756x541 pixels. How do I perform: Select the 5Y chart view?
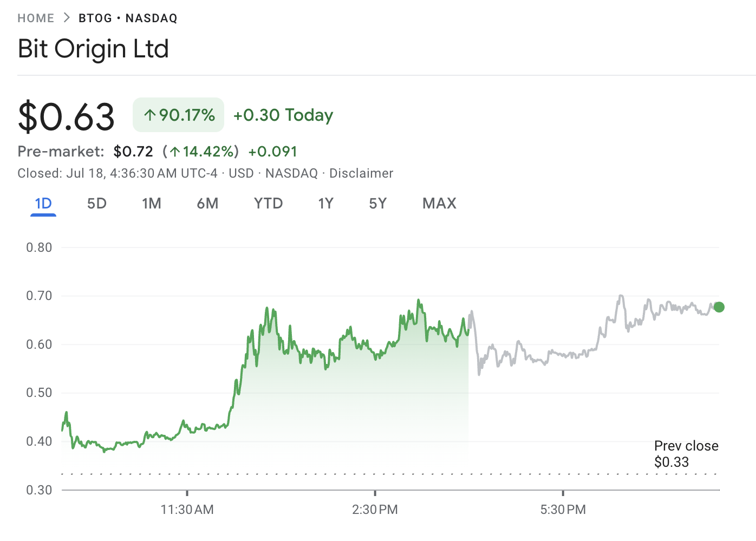[377, 203]
